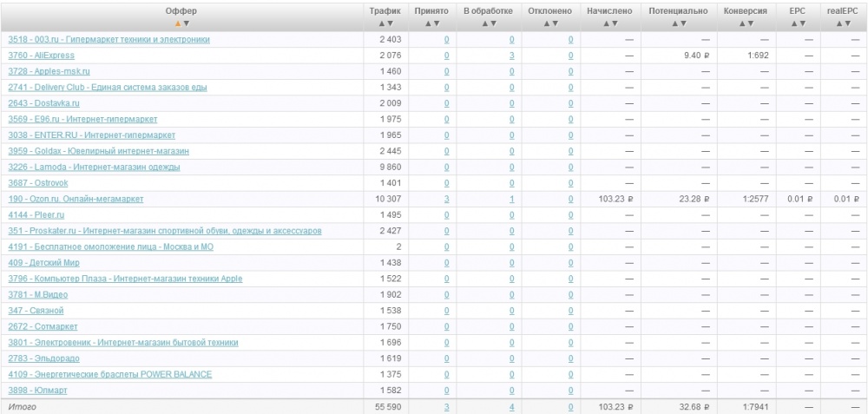Open the 3687 - Ostrovok offer
Screen dimensions: 868x414
38,183
